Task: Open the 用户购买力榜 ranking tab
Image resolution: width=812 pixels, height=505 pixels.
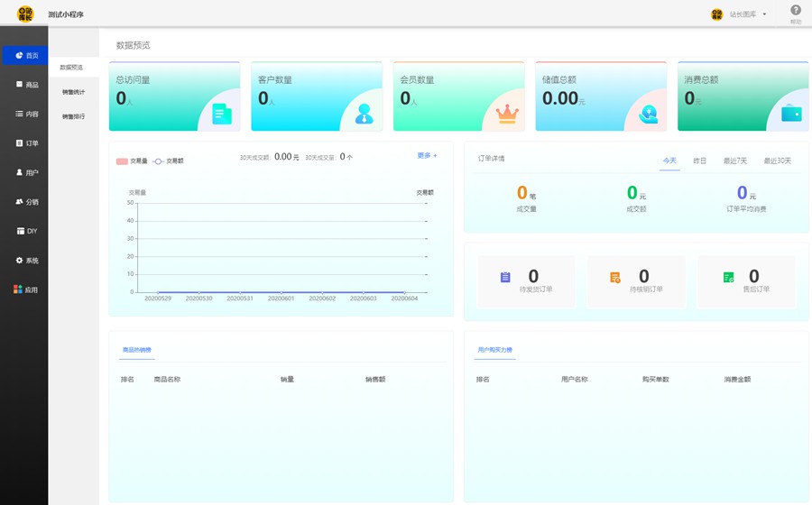Action: 495,350
